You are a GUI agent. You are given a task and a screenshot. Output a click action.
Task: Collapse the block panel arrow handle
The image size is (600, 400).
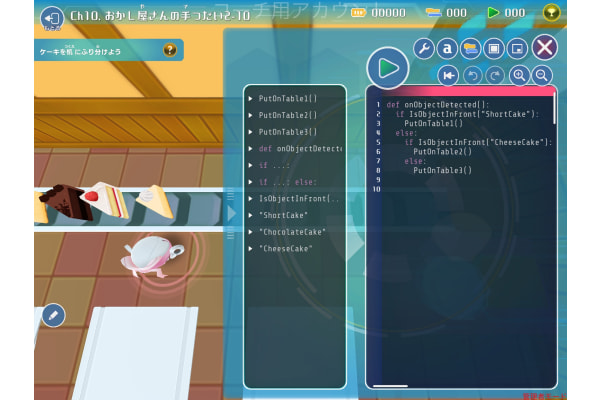(232, 212)
